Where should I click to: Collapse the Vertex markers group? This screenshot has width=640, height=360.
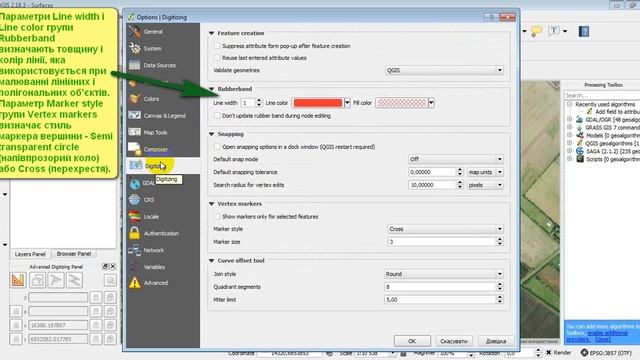tap(211, 204)
